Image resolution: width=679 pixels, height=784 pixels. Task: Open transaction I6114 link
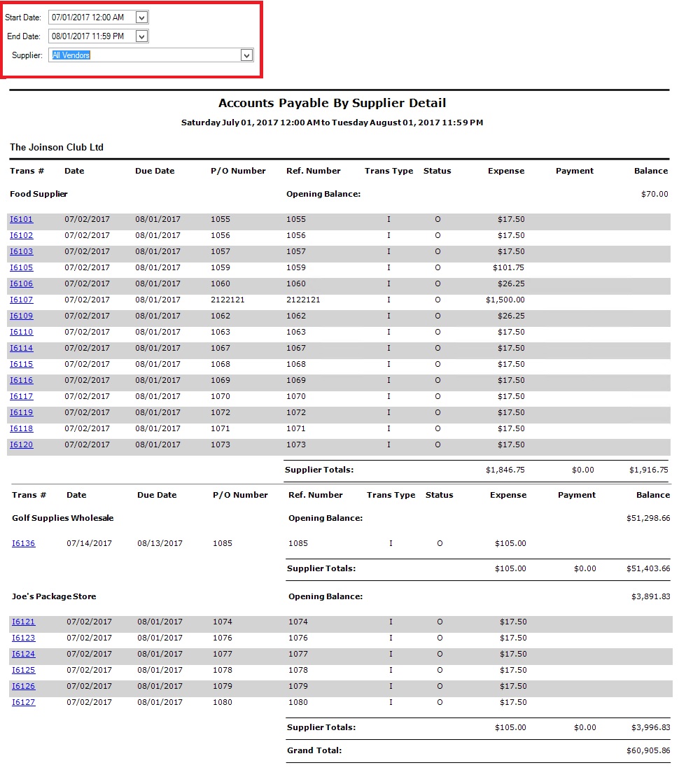click(21, 349)
